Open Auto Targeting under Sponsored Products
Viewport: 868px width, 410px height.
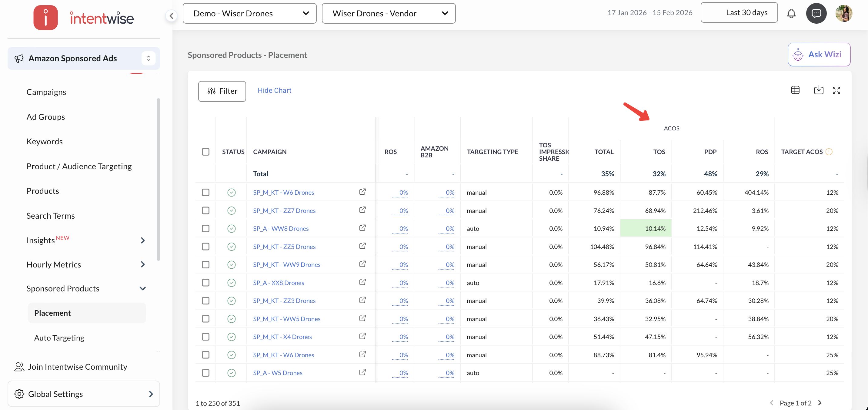[x=59, y=338]
